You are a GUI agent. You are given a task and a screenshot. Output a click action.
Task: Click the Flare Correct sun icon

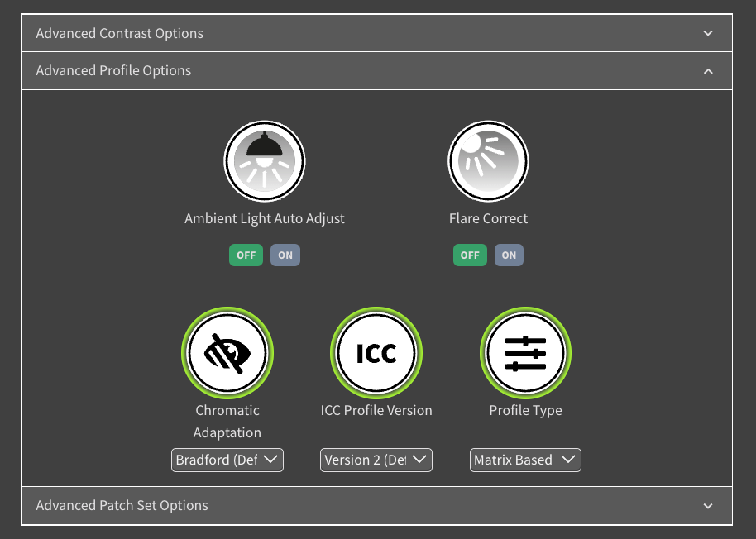[x=488, y=161]
